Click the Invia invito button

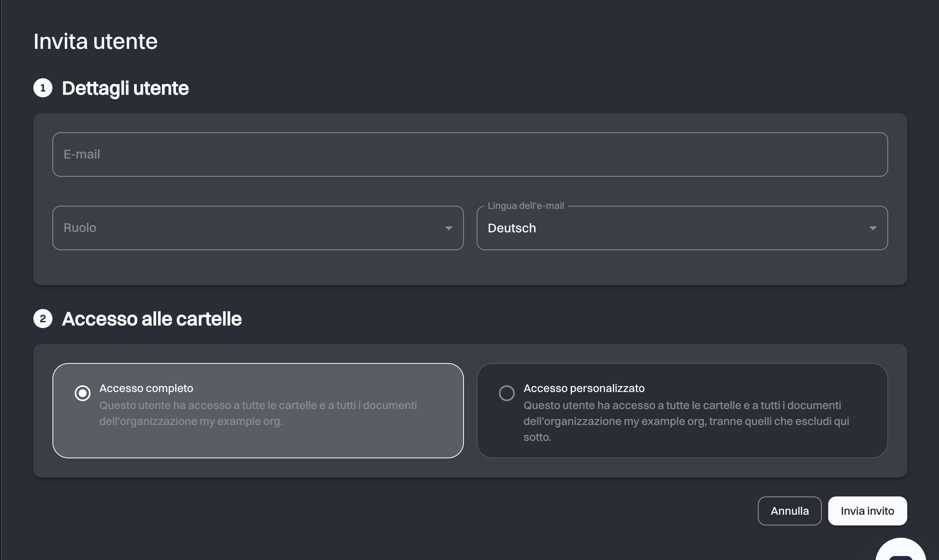click(867, 511)
